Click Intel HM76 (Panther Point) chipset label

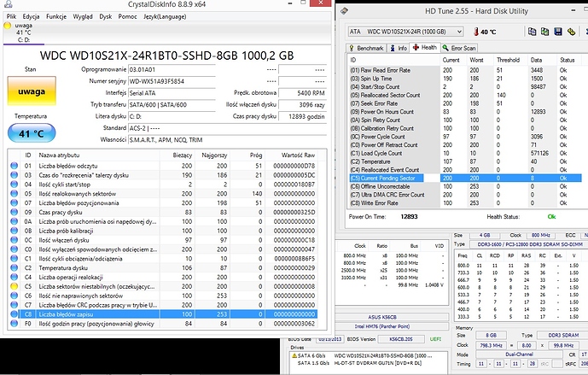tap(381, 326)
